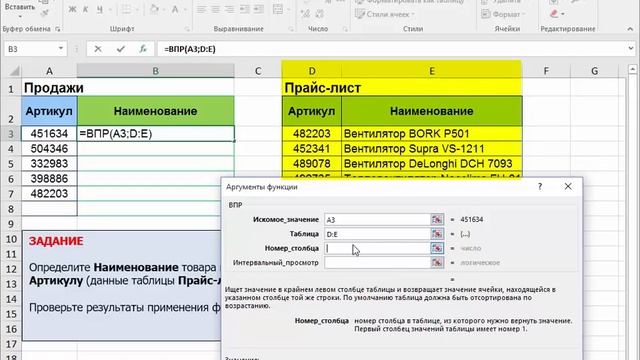Image resolution: width=640 pixels, height=360 pixels.
Task: Expand the formula bar chevron
Action: [631, 49]
